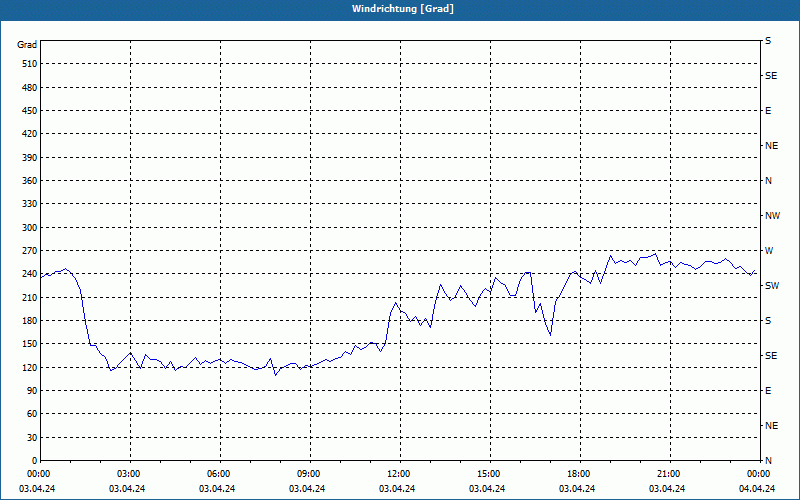Image resolution: width=800 pixels, height=500 pixels.
Task: Select the 450 value on left axis
Action: click(x=30, y=111)
